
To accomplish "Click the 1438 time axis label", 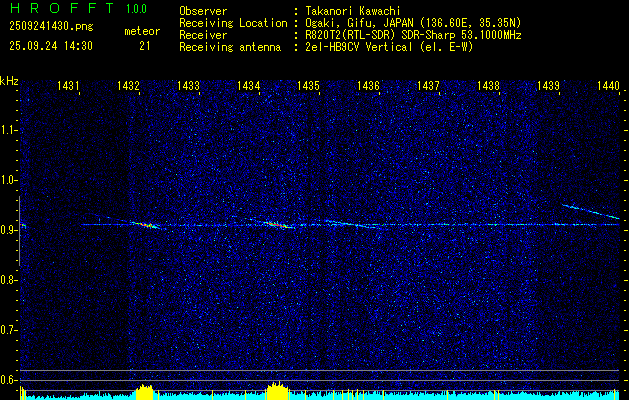I will 488,85.
